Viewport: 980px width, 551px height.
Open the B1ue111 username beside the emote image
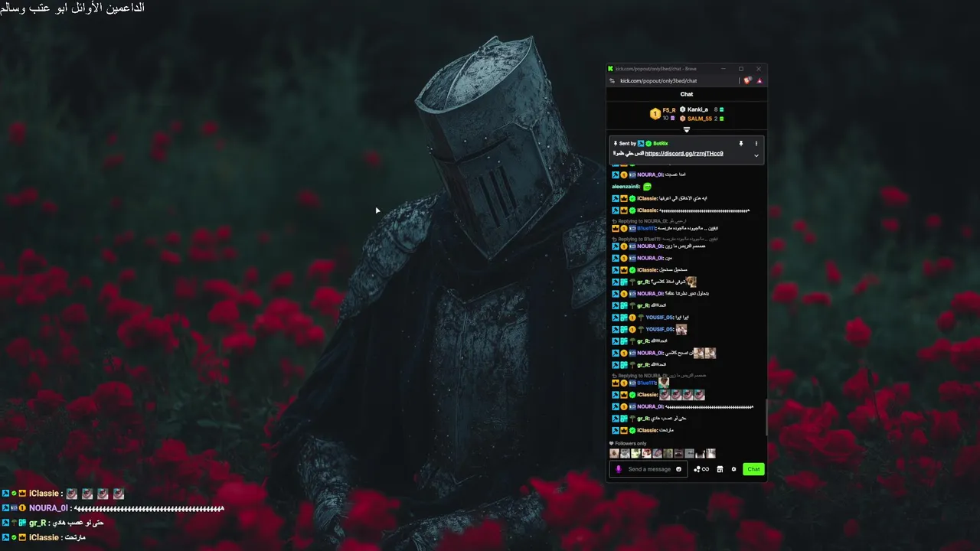(647, 383)
